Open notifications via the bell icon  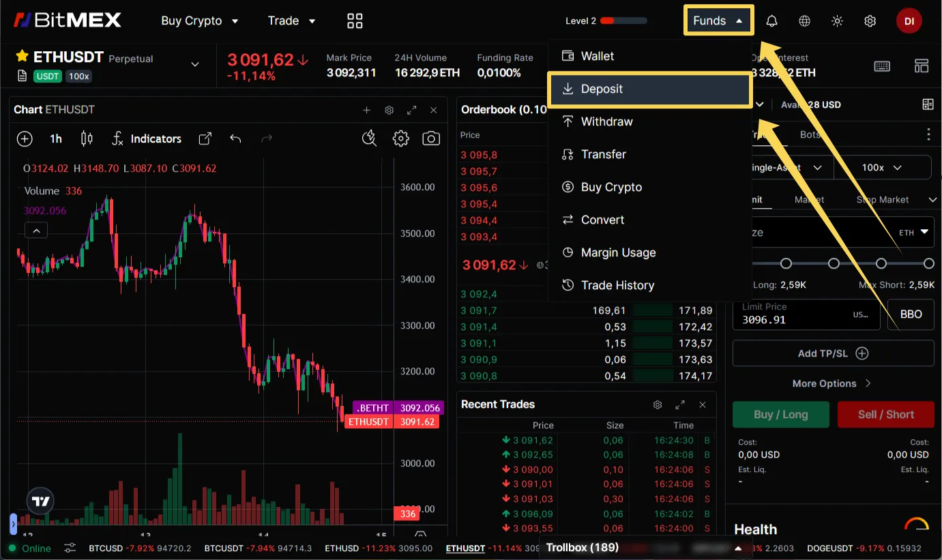771,20
